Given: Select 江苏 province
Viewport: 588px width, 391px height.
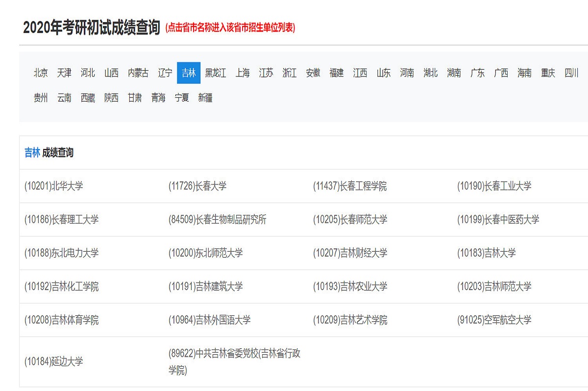Looking at the screenshot, I should (x=266, y=73).
